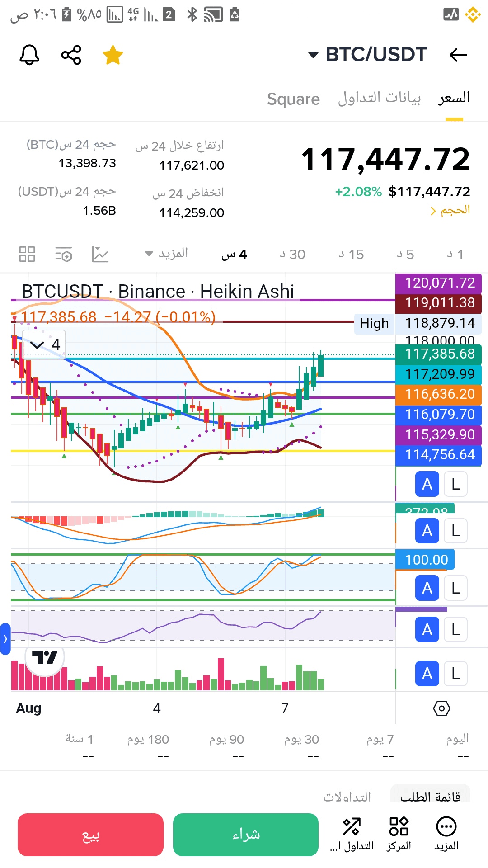This screenshot has height=868, width=488.
Task: Toggle auto scale A on main price pane
Action: click(427, 484)
